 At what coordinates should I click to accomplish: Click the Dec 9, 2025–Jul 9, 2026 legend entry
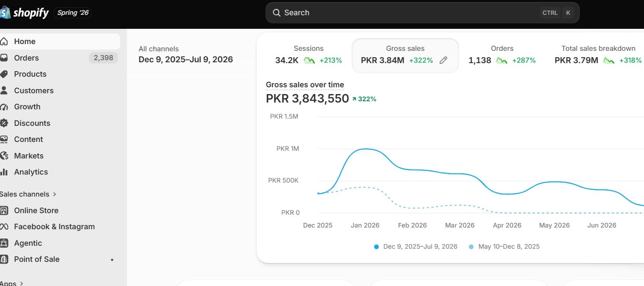coord(416,247)
